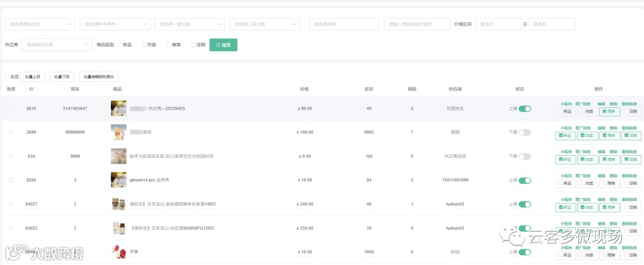Click 小程序 link in row ID 2699
Image resolution: width=644 pixels, height=265 pixels.
click(566, 128)
